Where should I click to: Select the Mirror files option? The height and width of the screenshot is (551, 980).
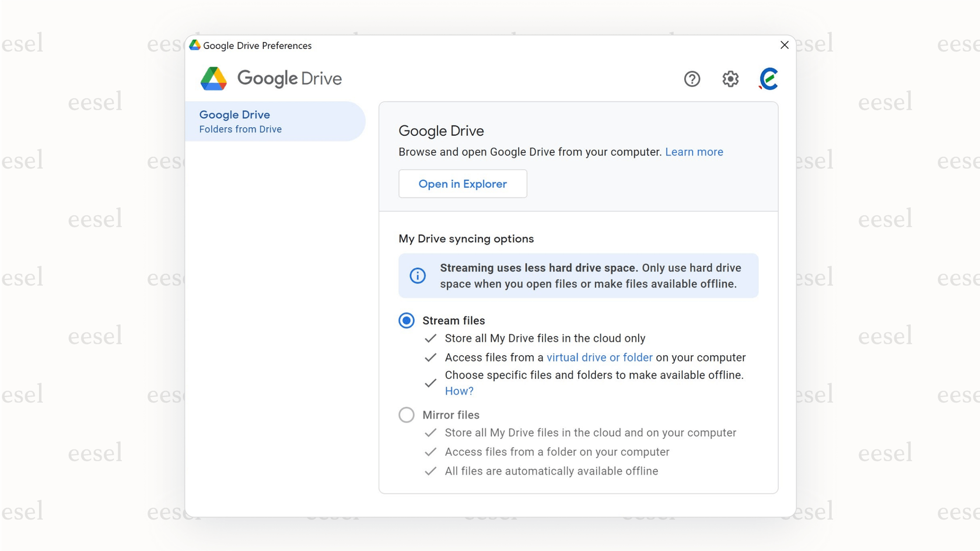click(406, 415)
